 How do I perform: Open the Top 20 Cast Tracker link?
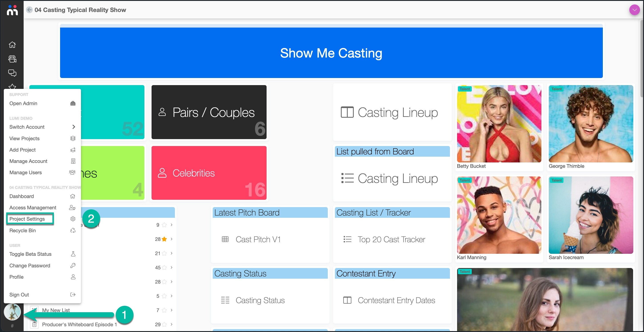coord(391,239)
